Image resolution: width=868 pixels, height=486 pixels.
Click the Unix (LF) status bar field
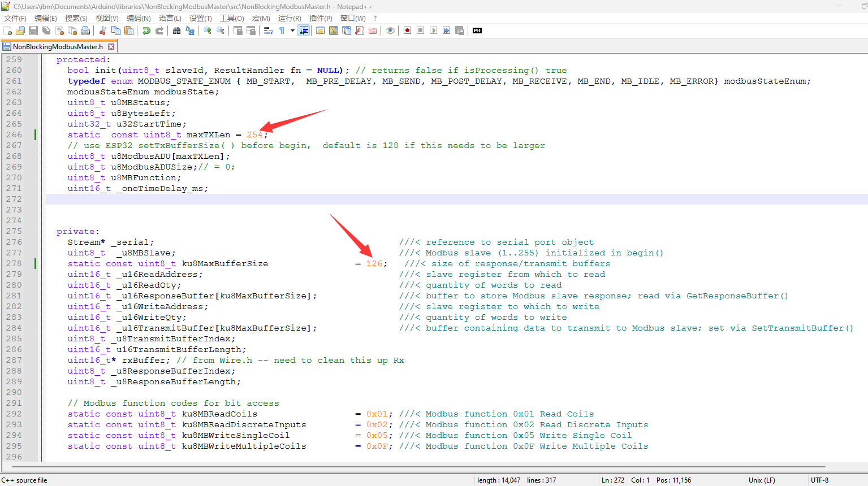click(x=762, y=480)
